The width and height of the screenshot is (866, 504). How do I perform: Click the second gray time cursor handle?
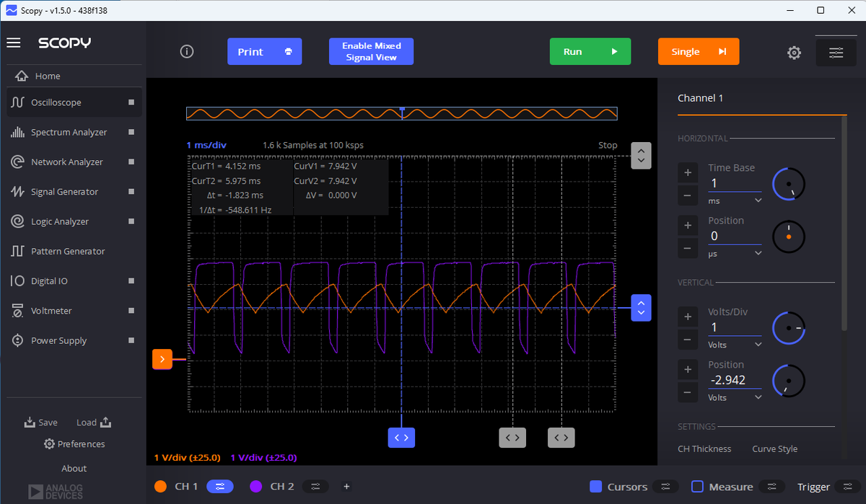pyautogui.click(x=561, y=437)
